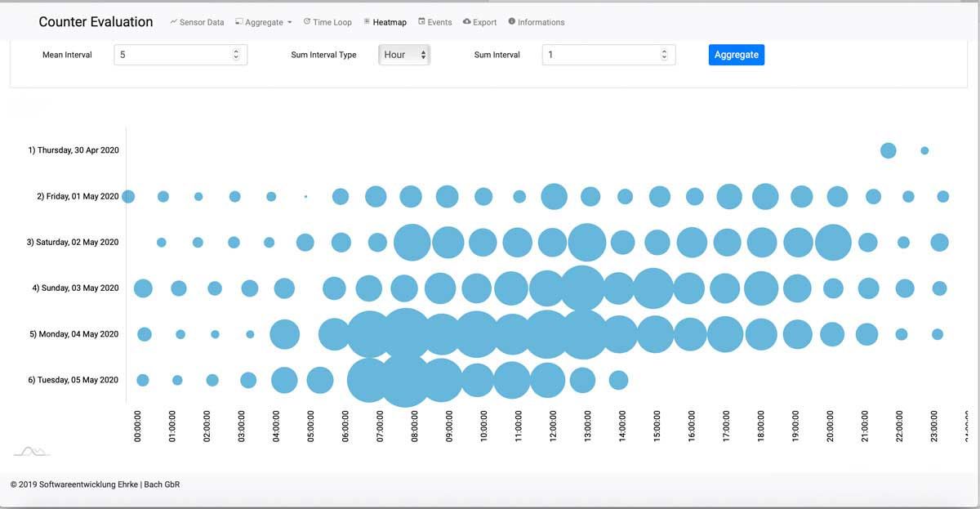
Task: Click the Export cloud icon
Action: 466,22
